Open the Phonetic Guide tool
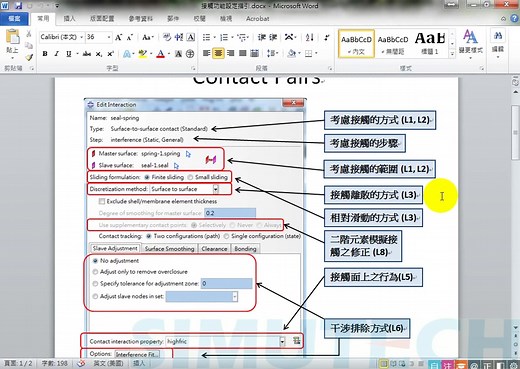This screenshot has height=369, width=520. point(179,37)
